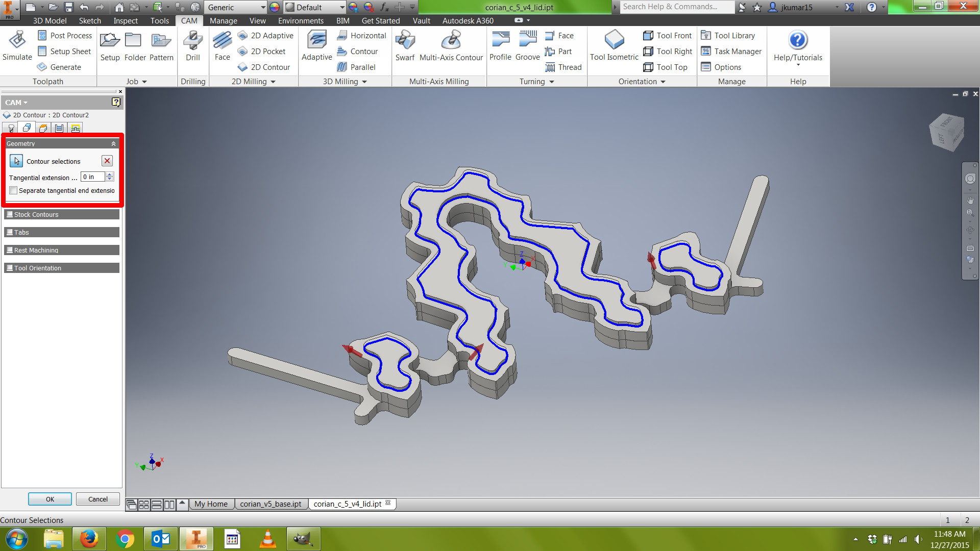Open the Inspect ribbon tab
This screenshot has width=980, height=551.
point(126,21)
